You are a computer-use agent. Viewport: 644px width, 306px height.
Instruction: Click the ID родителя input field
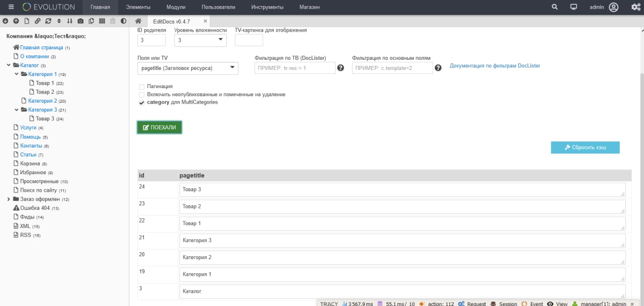[x=151, y=40]
